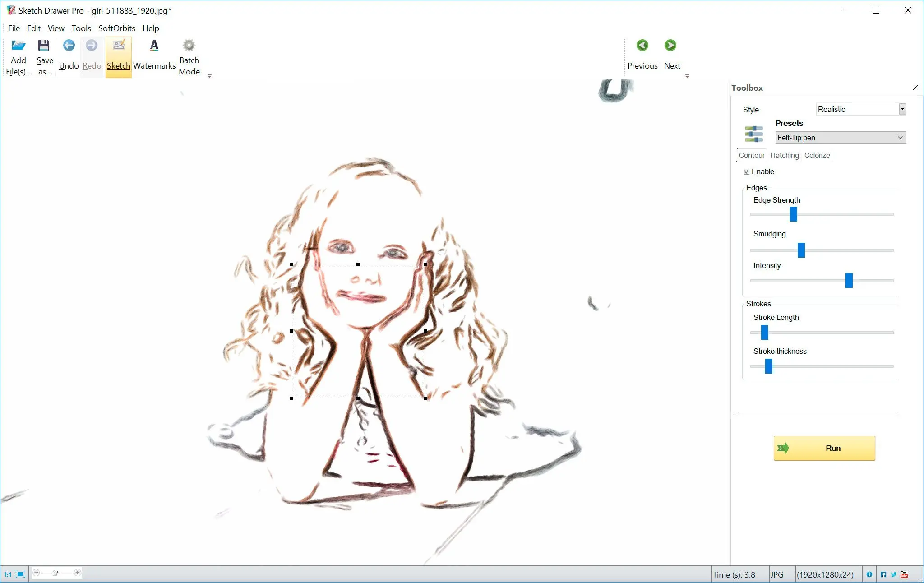
Task: Click the Next navigation arrow
Action: (x=672, y=45)
